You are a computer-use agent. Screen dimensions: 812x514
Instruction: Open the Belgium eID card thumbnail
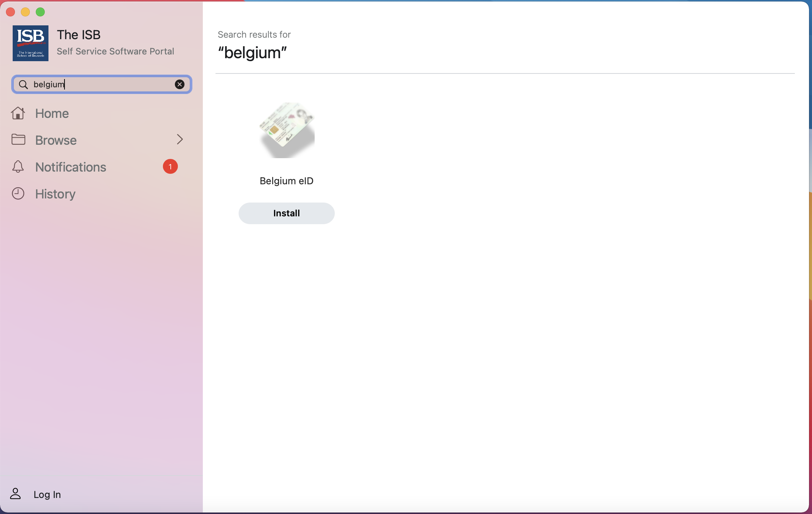click(x=286, y=130)
